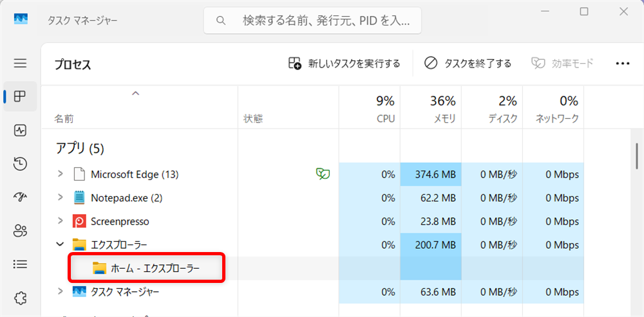Click the Microsoft Edge process icon
The height and width of the screenshot is (317, 644).
[x=79, y=174]
